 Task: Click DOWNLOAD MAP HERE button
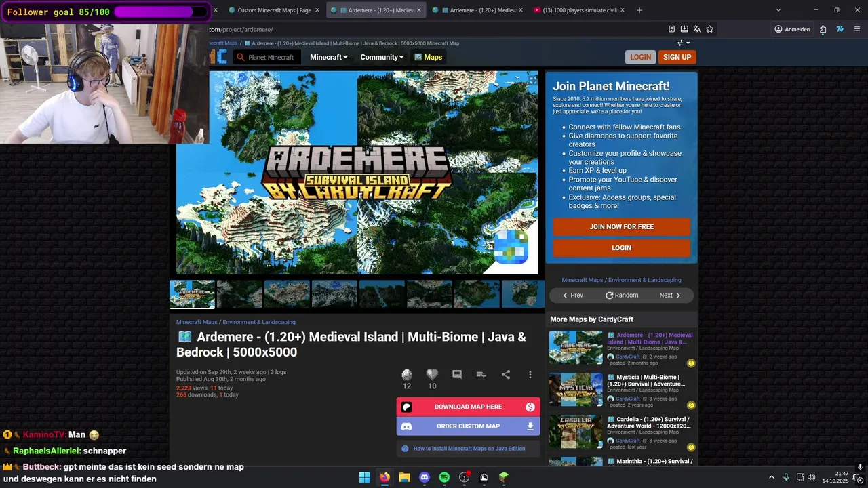pyautogui.click(x=468, y=407)
